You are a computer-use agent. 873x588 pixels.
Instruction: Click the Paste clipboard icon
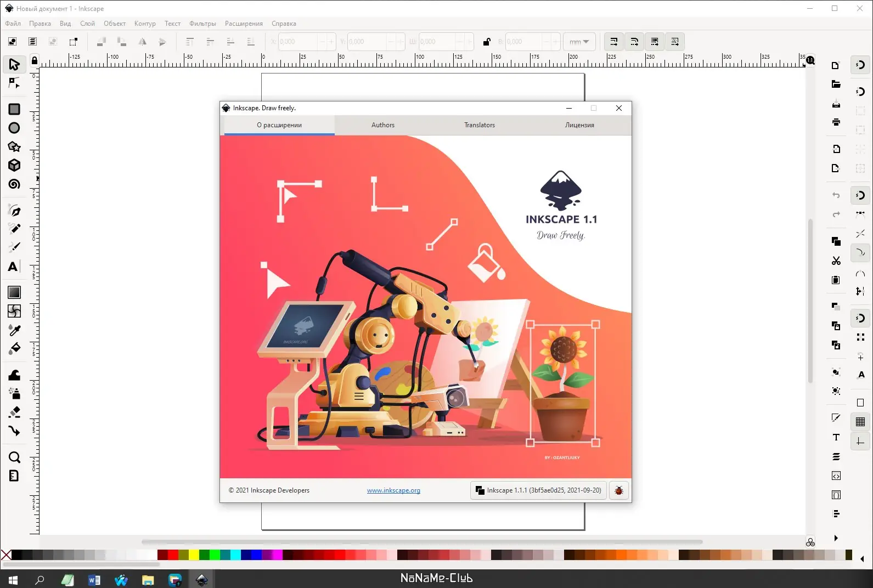point(836,280)
